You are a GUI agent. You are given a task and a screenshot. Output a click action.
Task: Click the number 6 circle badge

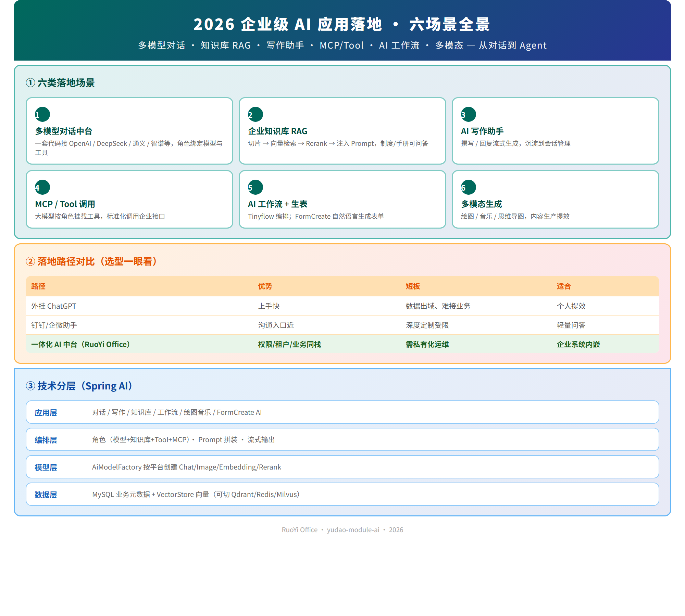pyautogui.click(x=469, y=187)
